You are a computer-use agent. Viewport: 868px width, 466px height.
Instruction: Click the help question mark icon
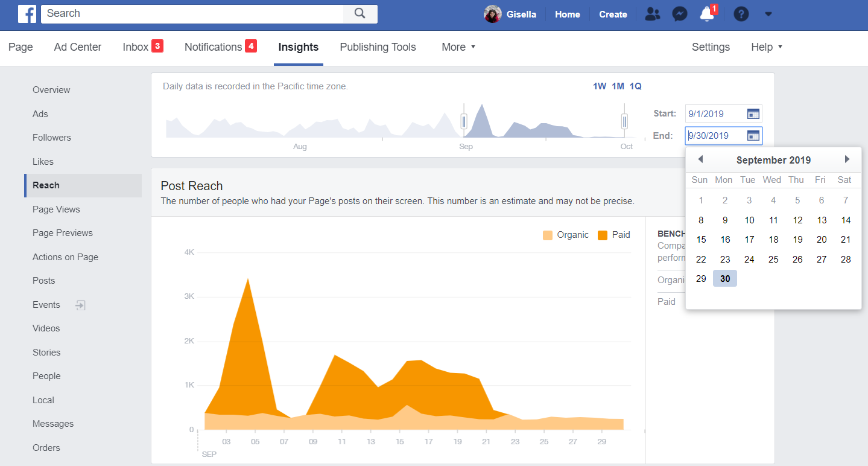pyautogui.click(x=741, y=14)
